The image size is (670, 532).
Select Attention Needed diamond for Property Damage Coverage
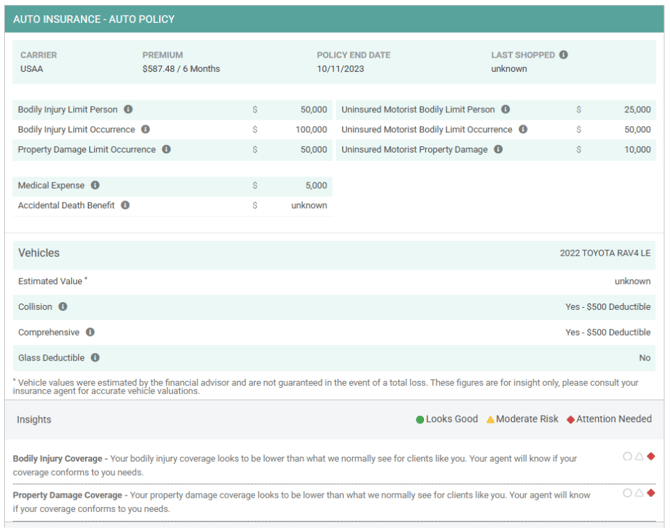click(651, 493)
